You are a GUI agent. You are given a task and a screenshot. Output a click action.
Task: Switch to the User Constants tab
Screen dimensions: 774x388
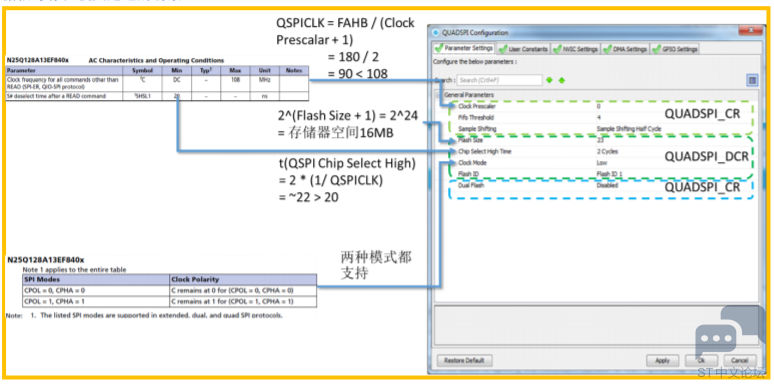tap(523, 49)
